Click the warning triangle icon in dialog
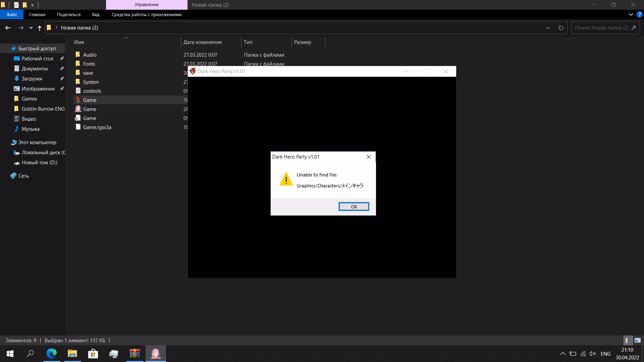 pos(286,179)
